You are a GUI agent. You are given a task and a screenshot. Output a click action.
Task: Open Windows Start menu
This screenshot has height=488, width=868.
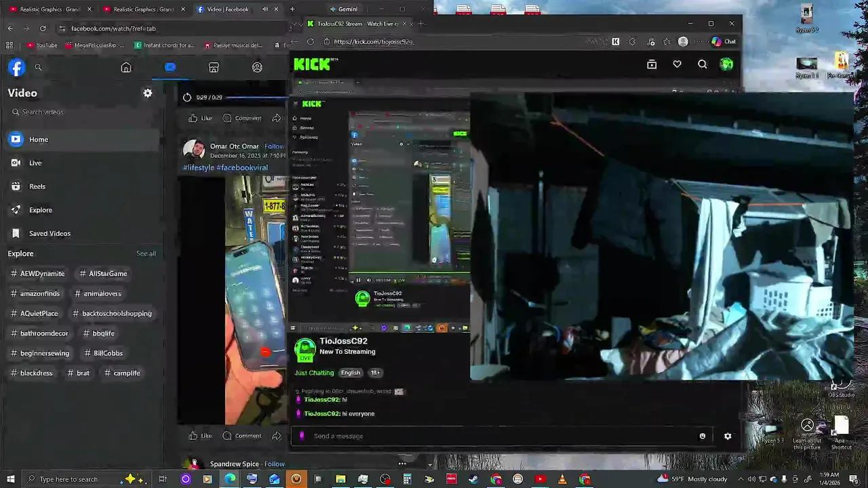pos(10,479)
